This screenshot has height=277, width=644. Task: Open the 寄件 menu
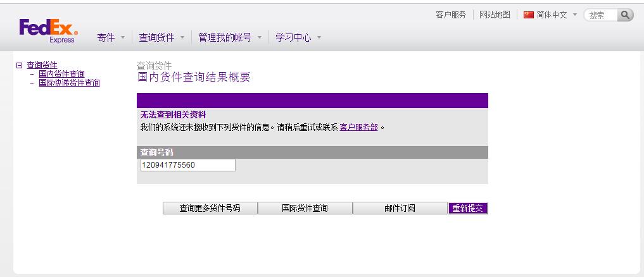(x=106, y=38)
